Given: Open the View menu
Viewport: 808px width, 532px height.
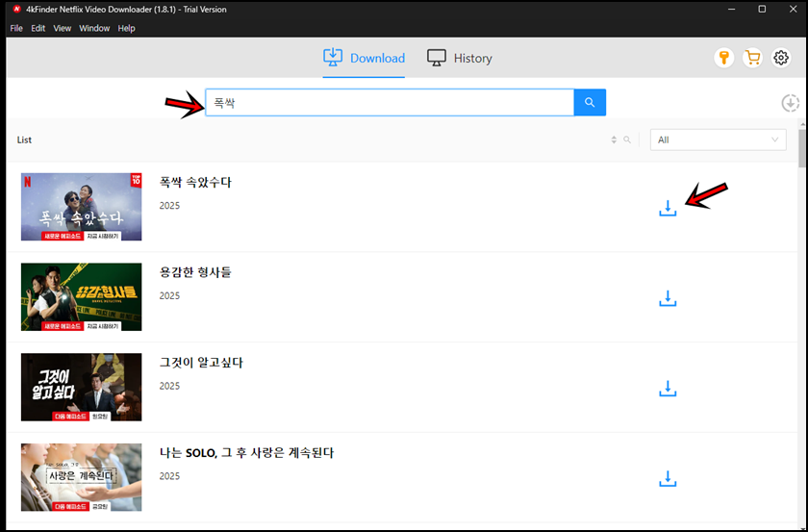Looking at the screenshot, I should tap(63, 28).
